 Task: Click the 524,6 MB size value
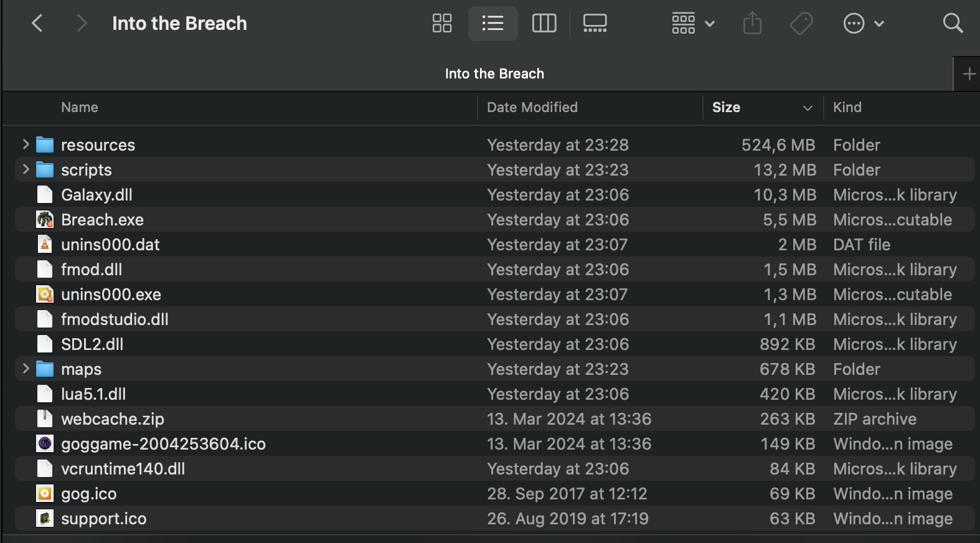(778, 145)
